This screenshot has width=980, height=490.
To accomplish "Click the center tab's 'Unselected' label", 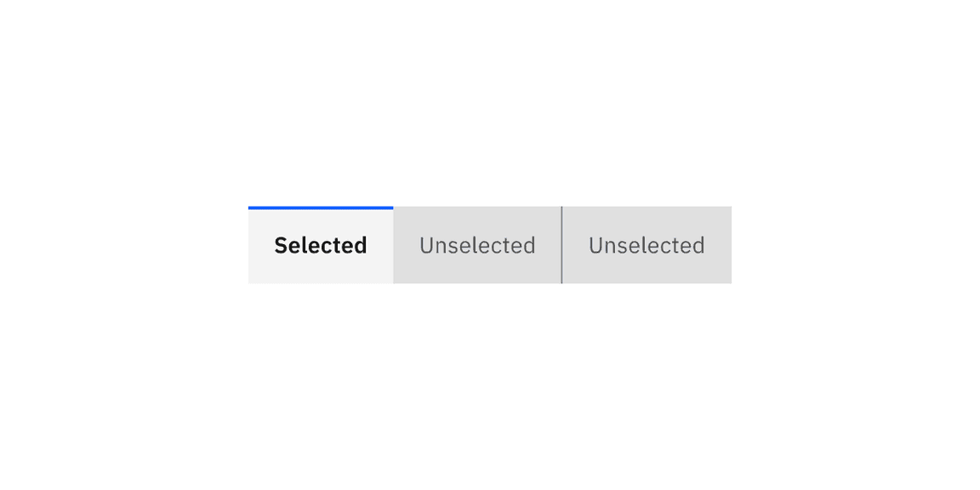I will [x=477, y=245].
